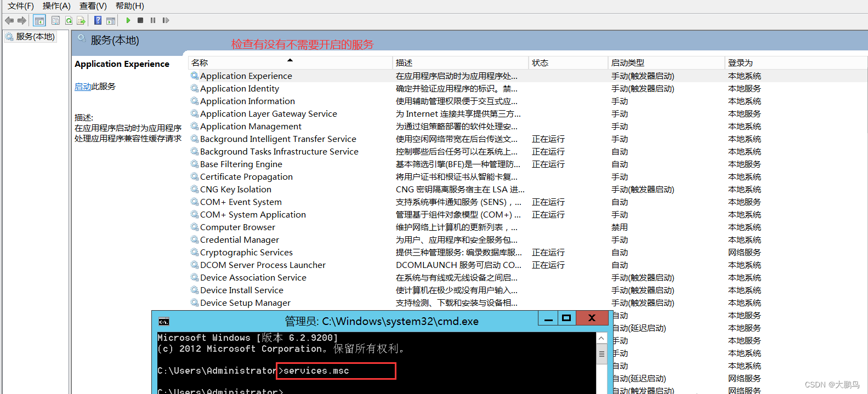Select the Device Install Service row name
The image size is (868, 394).
click(242, 290)
